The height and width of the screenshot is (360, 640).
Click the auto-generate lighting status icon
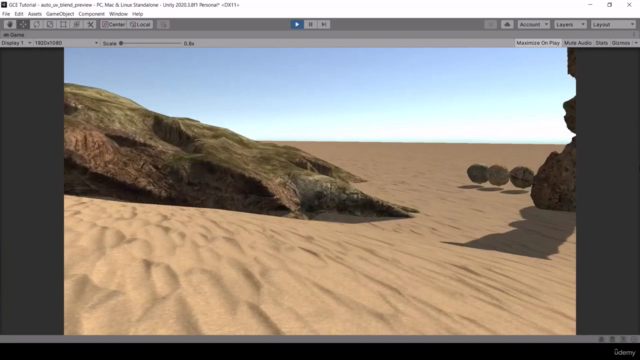(x=623, y=339)
